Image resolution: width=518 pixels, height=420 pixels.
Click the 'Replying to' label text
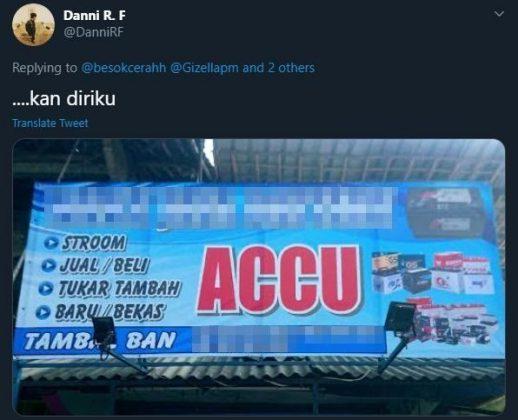45,68
